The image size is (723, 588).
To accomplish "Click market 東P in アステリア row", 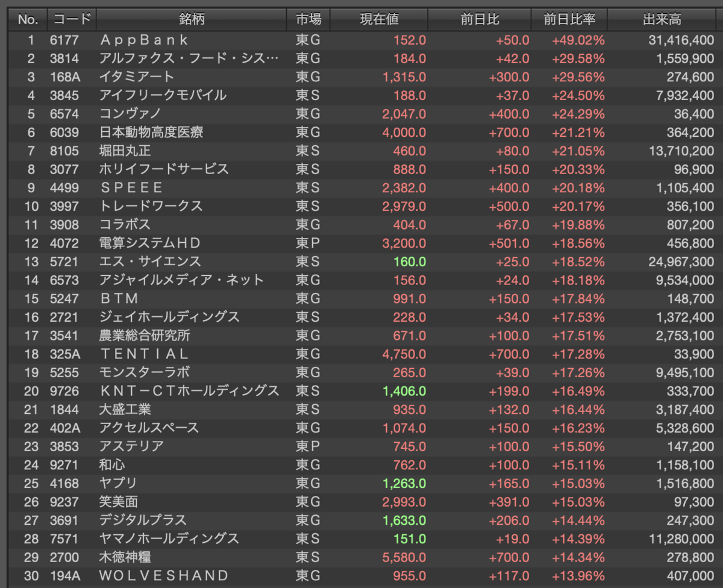I will [307, 446].
